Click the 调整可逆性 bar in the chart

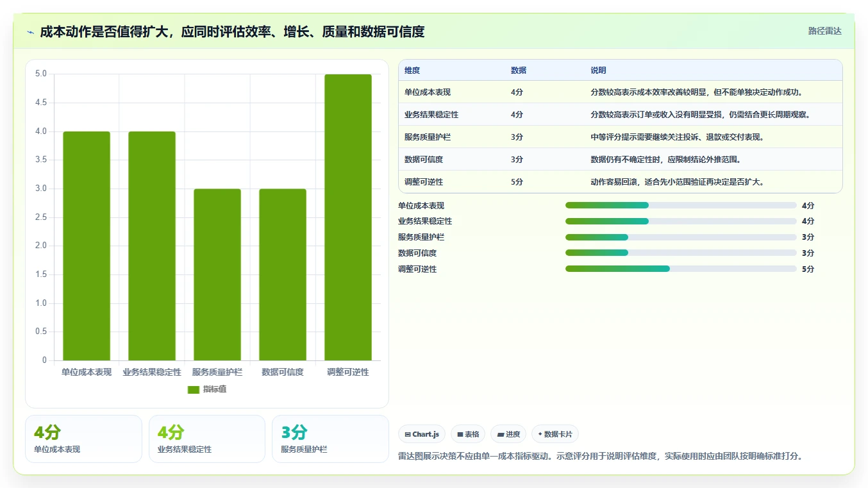(348, 217)
